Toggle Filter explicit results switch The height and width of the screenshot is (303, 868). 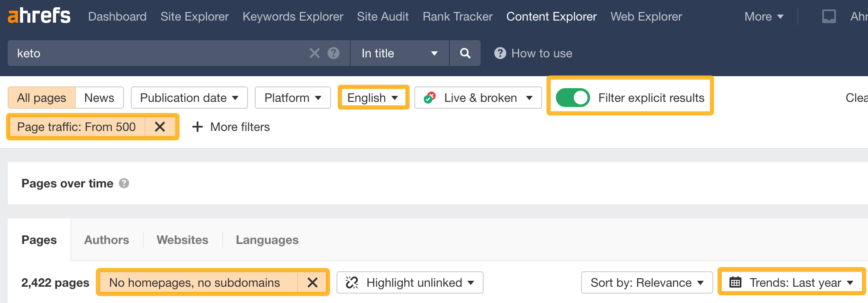click(573, 98)
